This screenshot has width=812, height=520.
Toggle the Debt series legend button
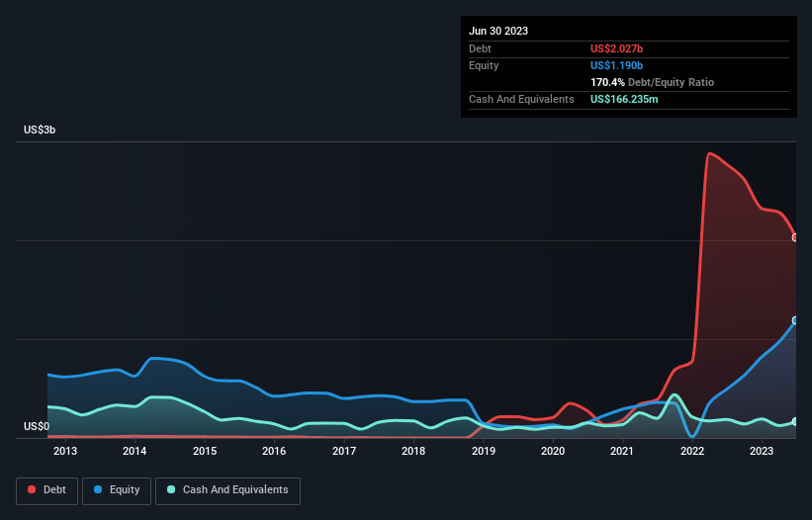point(47,490)
